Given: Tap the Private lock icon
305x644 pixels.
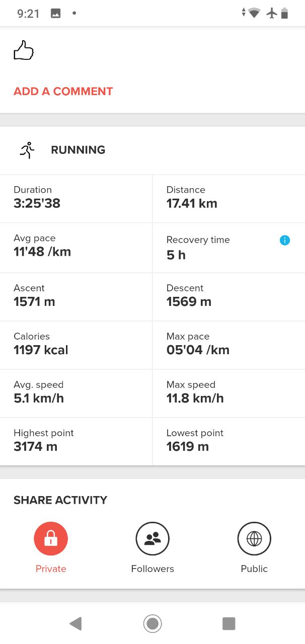Looking at the screenshot, I should tap(51, 539).
